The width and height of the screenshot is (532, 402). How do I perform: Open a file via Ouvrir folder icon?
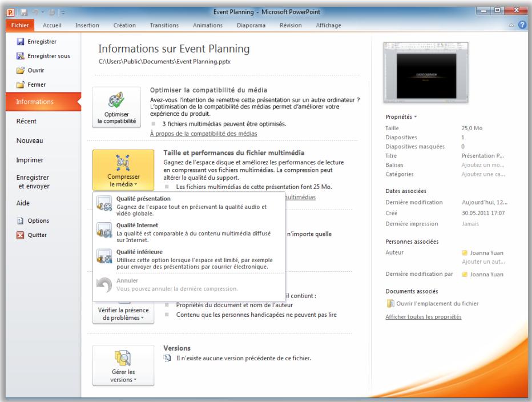(21, 70)
